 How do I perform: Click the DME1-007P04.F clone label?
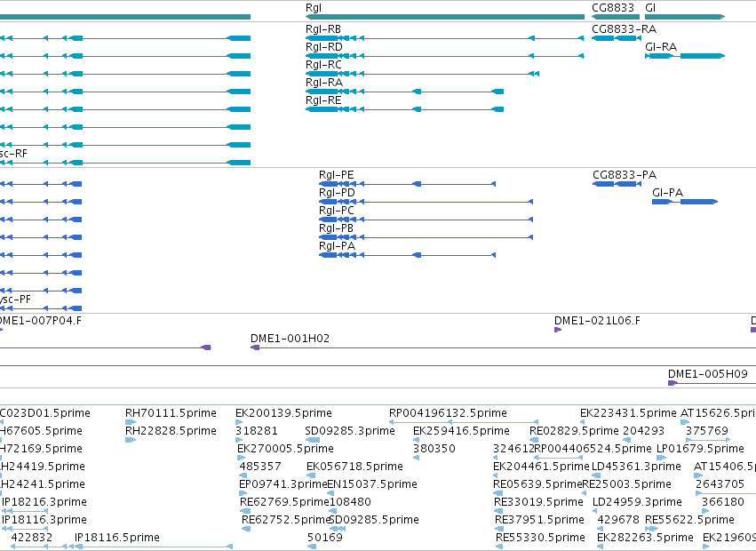point(41,321)
